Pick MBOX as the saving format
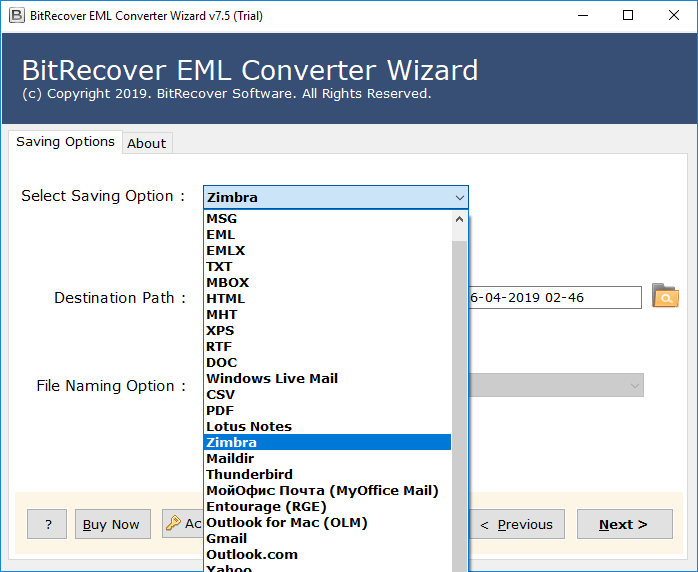 pyautogui.click(x=328, y=283)
